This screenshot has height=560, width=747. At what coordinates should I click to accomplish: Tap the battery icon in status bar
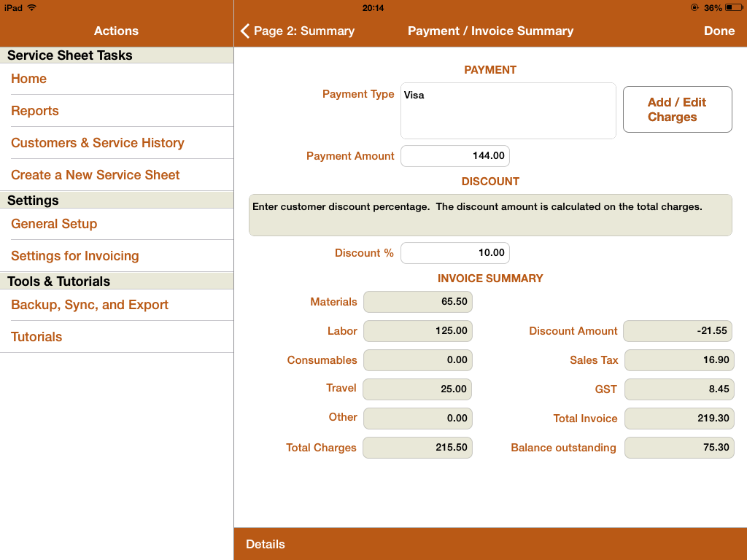pos(733,7)
